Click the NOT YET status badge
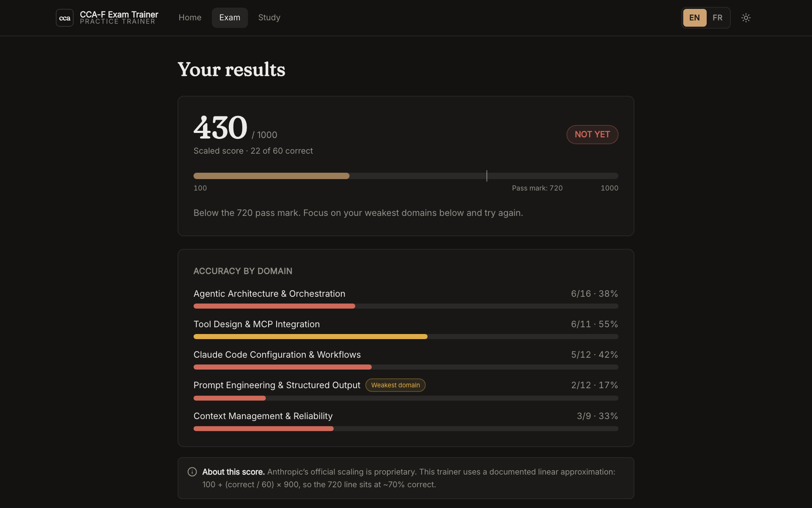Image resolution: width=812 pixels, height=508 pixels. (x=592, y=135)
